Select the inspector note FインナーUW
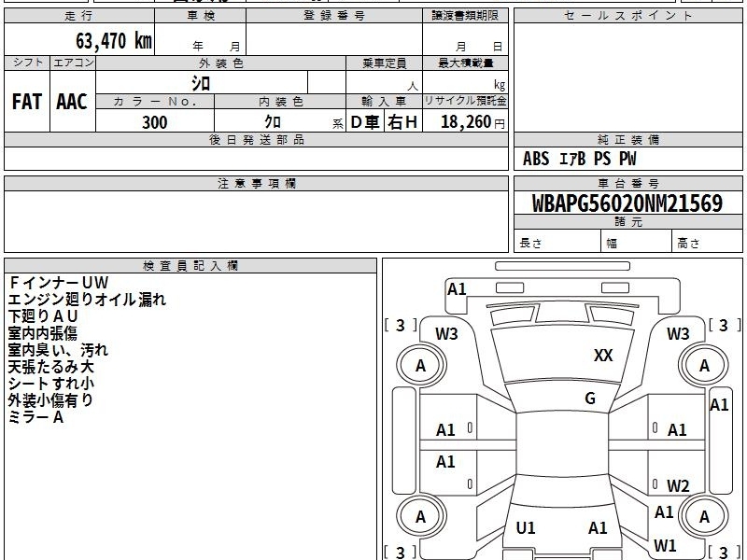Screen dimensions: 747x560 pyautogui.click(x=59, y=283)
